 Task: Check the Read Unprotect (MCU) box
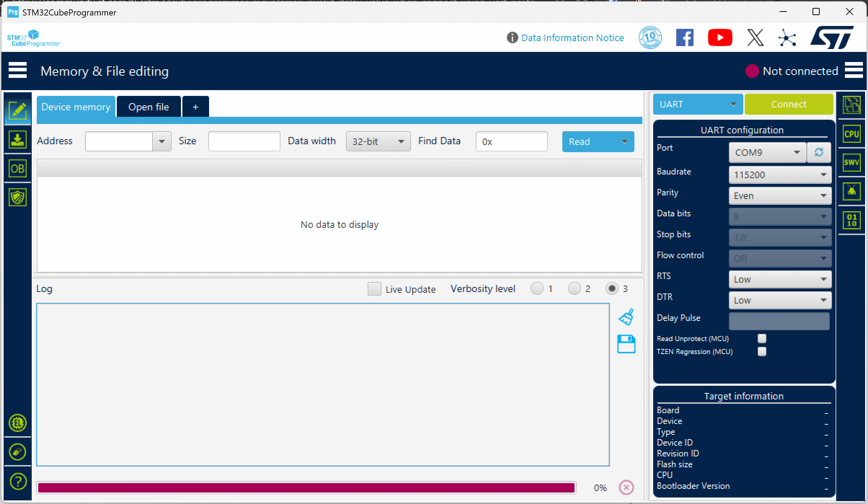tap(762, 338)
